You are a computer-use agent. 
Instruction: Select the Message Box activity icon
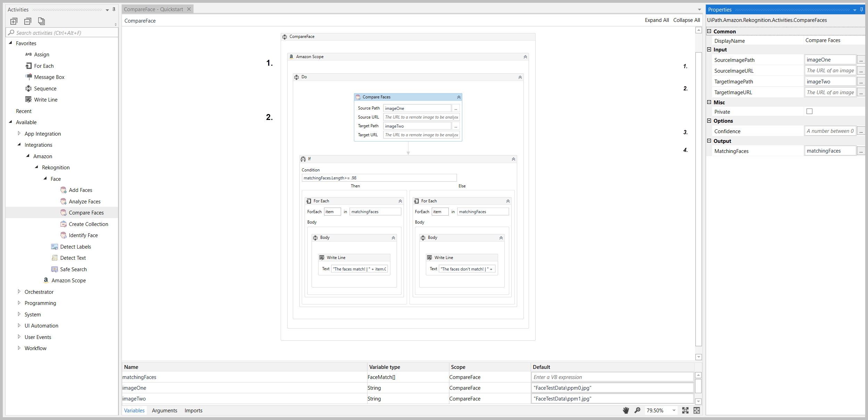(28, 77)
